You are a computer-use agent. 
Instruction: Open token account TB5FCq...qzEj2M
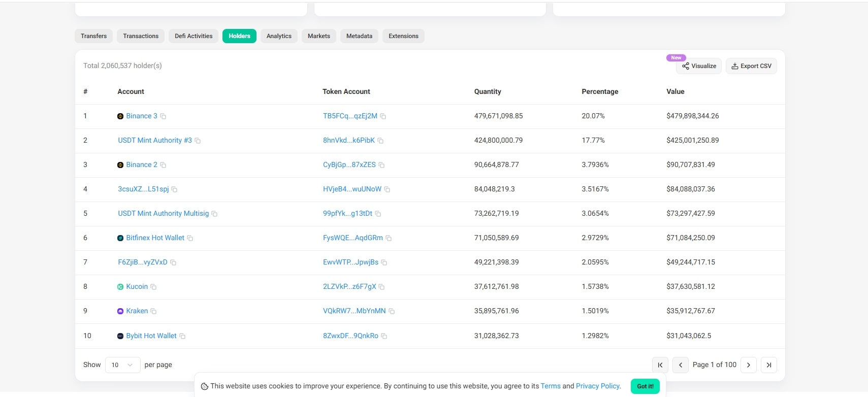click(x=350, y=116)
